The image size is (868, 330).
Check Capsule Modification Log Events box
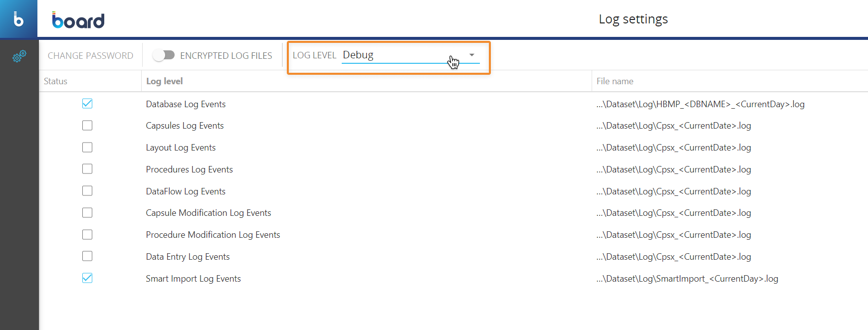[87, 213]
